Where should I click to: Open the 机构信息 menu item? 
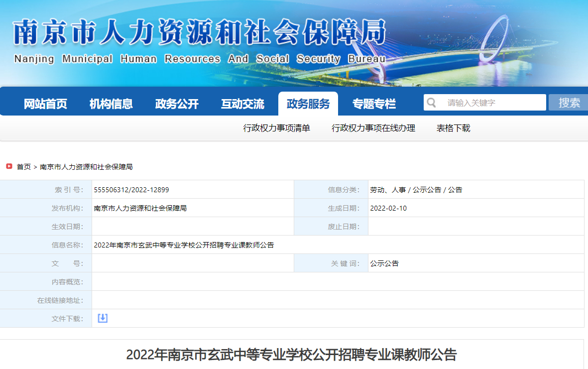coord(111,104)
